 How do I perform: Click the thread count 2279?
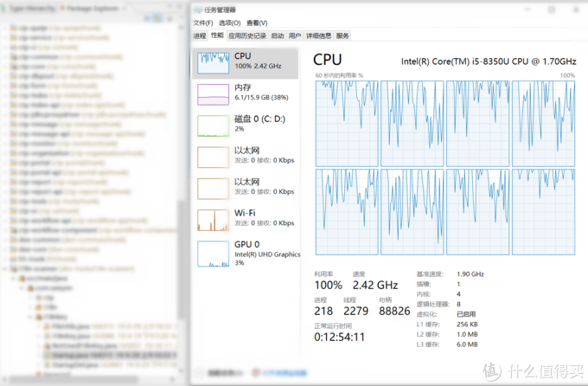click(x=356, y=311)
